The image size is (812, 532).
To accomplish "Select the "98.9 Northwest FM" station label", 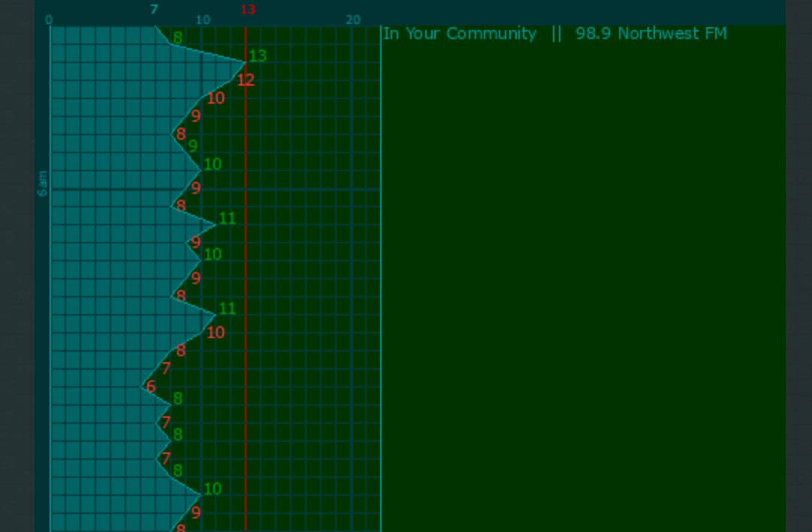I will (x=651, y=34).
